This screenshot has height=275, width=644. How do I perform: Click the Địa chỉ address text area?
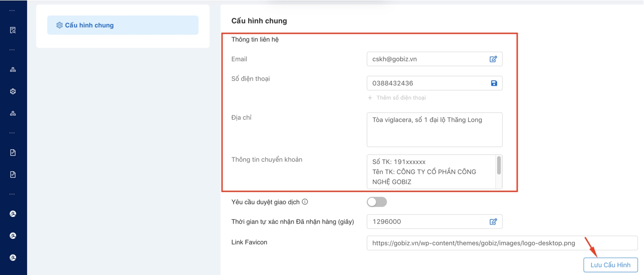434,129
